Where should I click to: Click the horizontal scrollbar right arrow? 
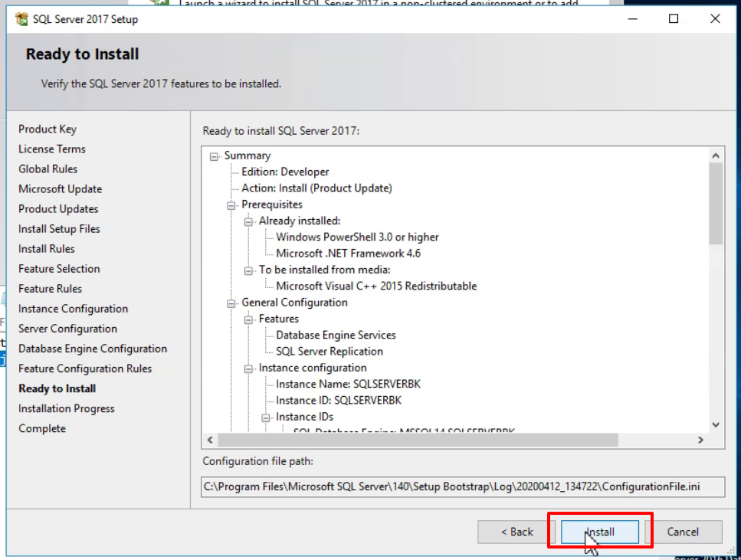pos(701,440)
